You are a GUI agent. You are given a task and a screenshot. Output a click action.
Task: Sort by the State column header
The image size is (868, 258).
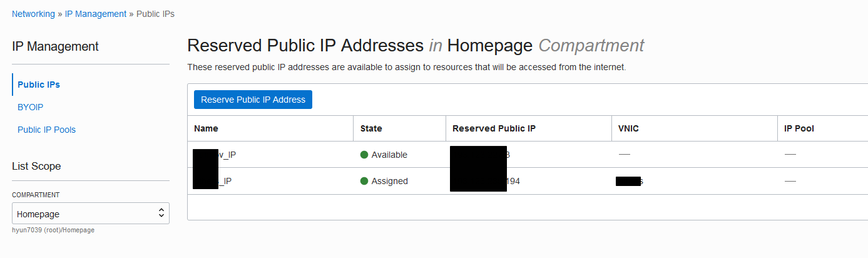tap(371, 128)
